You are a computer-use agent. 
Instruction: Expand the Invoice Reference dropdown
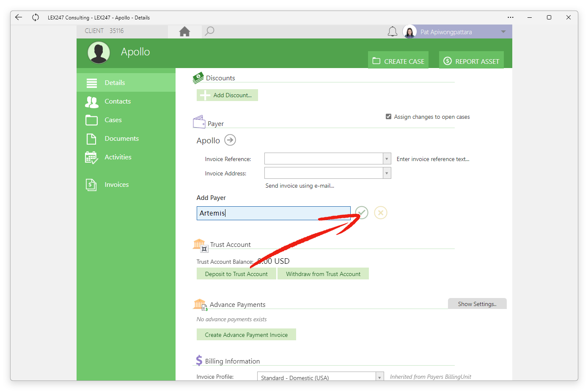click(387, 159)
